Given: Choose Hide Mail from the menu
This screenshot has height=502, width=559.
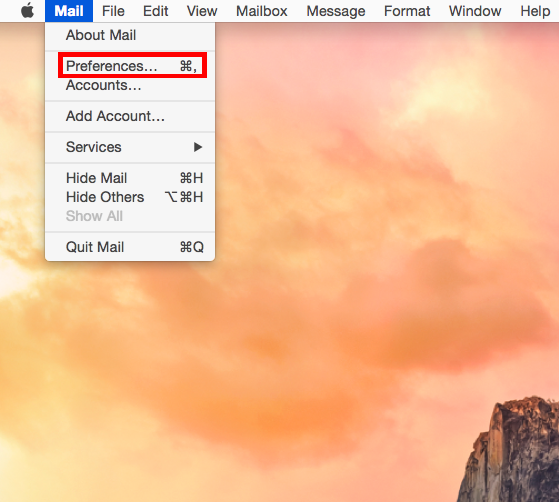Looking at the screenshot, I should click(130, 178).
